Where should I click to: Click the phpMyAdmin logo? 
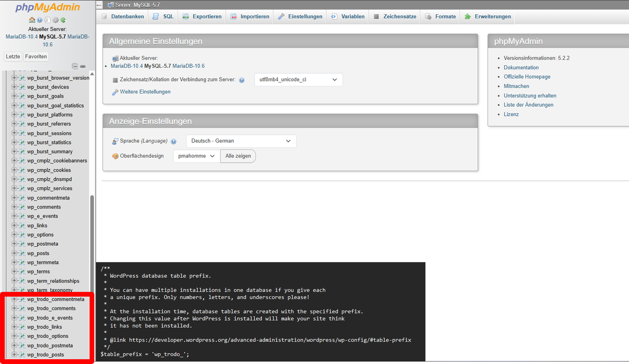pyautogui.click(x=47, y=7)
